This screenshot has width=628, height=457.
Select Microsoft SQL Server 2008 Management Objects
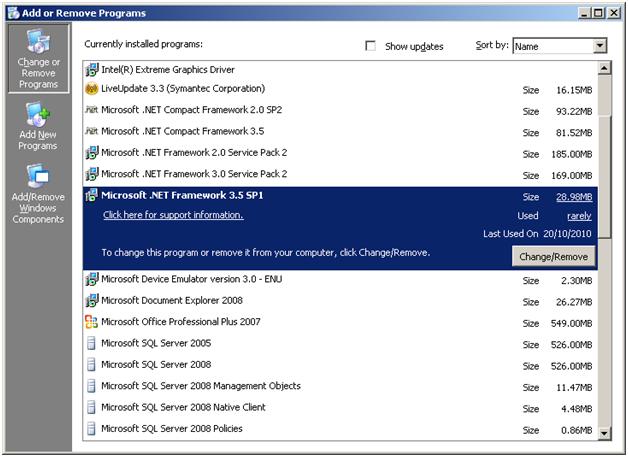click(340, 386)
